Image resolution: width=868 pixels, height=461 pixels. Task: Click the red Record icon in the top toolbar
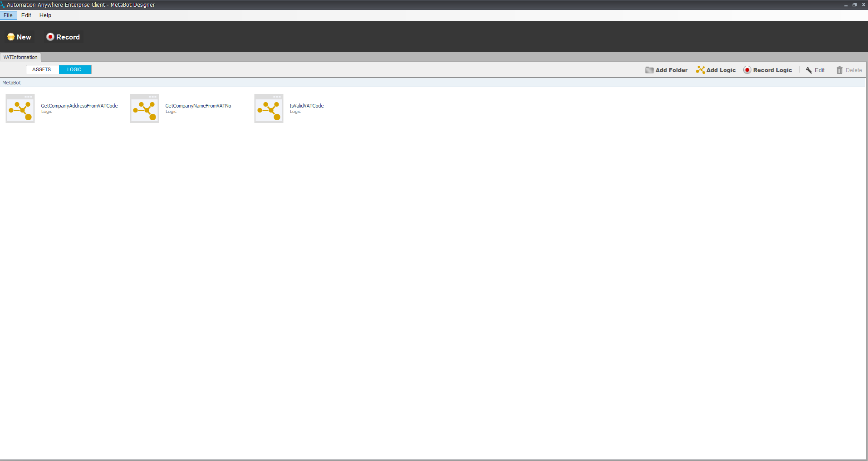coord(50,37)
